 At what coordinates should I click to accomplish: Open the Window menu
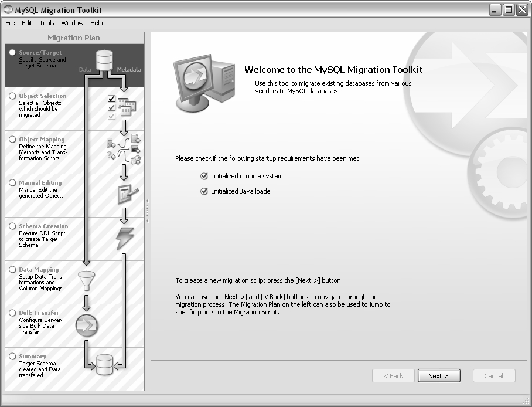[72, 23]
